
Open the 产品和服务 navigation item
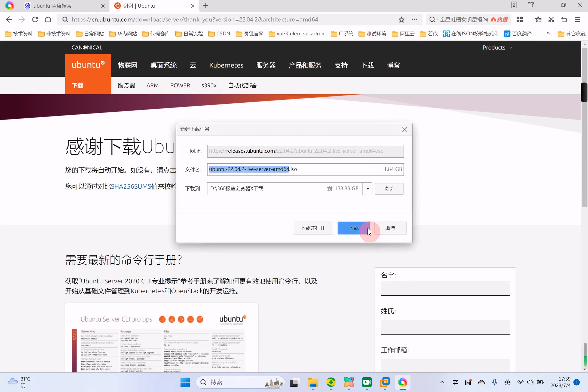[305, 65]
